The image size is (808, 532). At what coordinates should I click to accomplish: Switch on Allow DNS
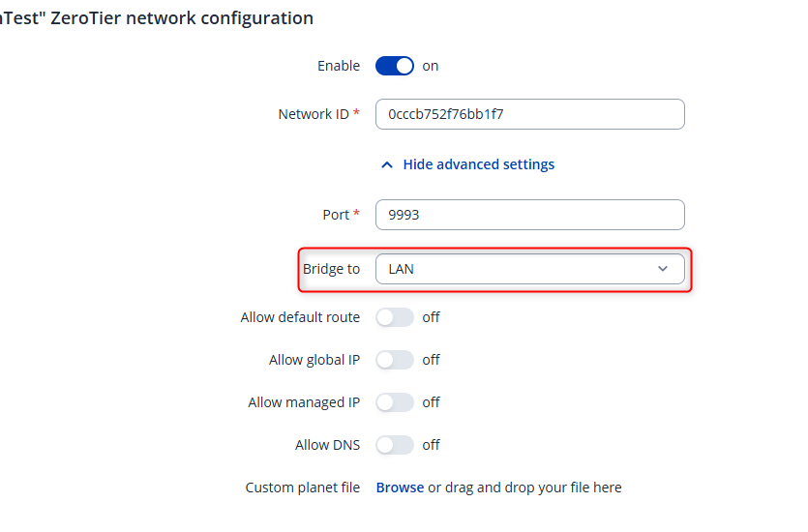(x=395, y=445)
